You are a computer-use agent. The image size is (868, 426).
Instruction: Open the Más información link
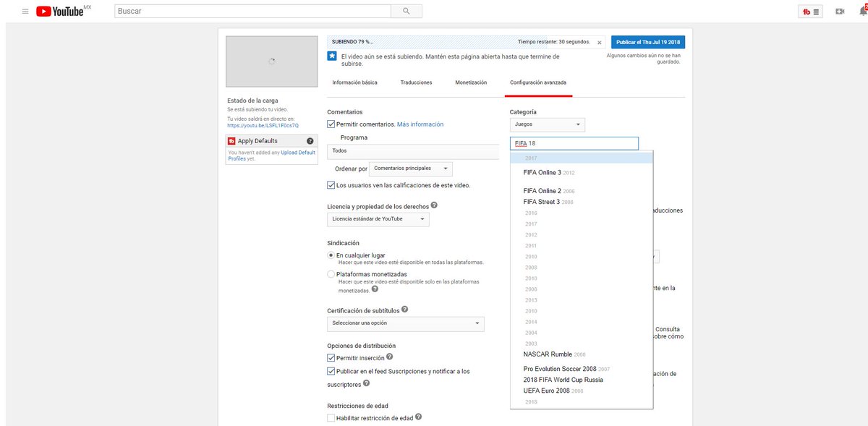420,124
